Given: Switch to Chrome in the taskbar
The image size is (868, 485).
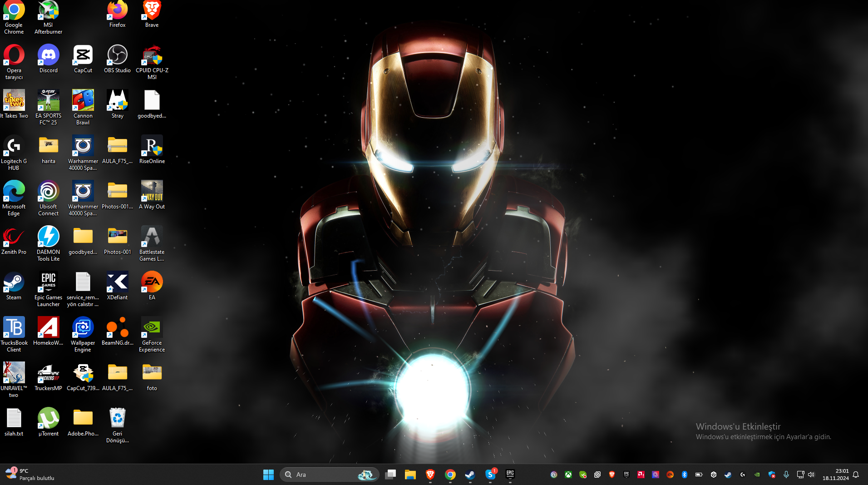Looking at the screenshot, I should point(450,475).
